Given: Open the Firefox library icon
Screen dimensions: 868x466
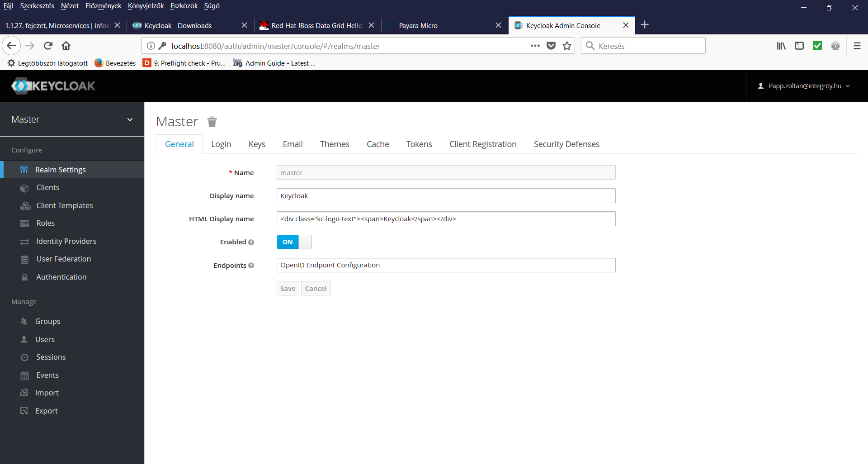Looking at the screenshot, I should point(781,46).
